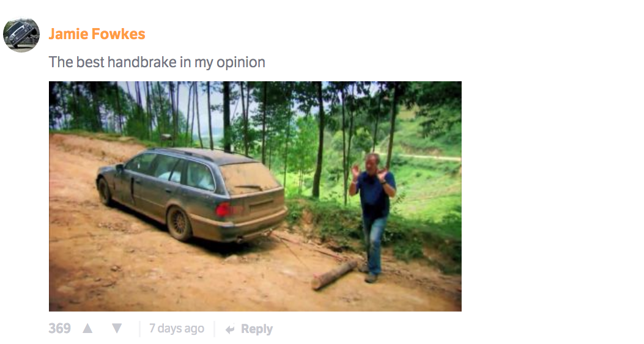Open the '7 days ago' timestamp permalink
Screen dimensions: 644x344
pos(177,328)
